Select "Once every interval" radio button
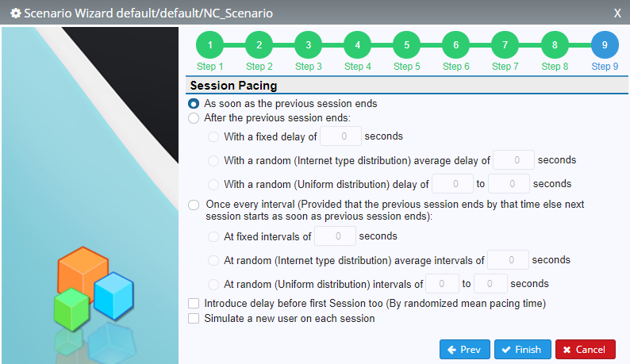This screenshot has height=364, width=630. coord(194,205)
